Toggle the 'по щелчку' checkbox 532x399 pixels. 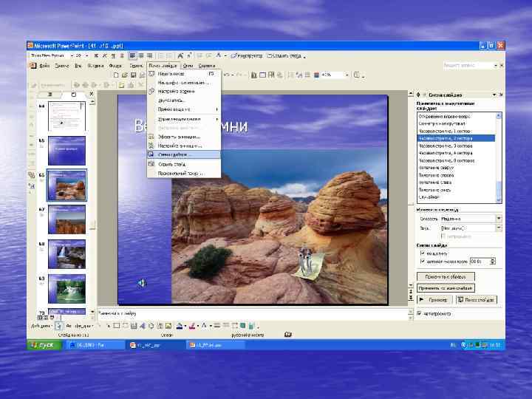point(423,253)
